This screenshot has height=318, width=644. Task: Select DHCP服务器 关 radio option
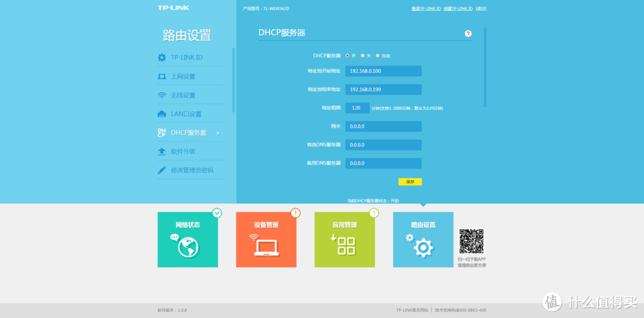point(363,55)
